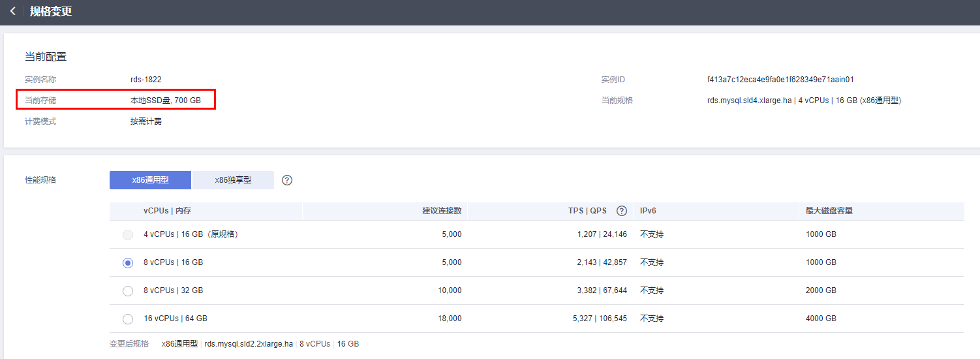Viewport: 980px width, 359px height.
Task: Click the vCPUs | 内存 column header
Action: 167,211
